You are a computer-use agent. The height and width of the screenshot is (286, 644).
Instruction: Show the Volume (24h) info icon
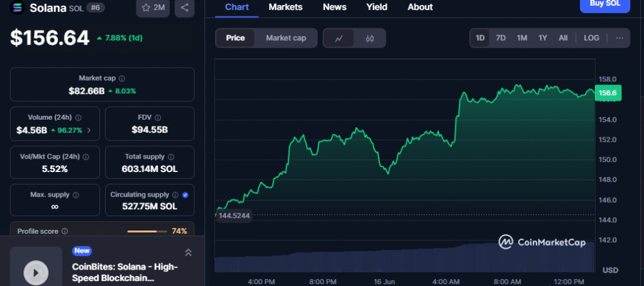(78, 117)
